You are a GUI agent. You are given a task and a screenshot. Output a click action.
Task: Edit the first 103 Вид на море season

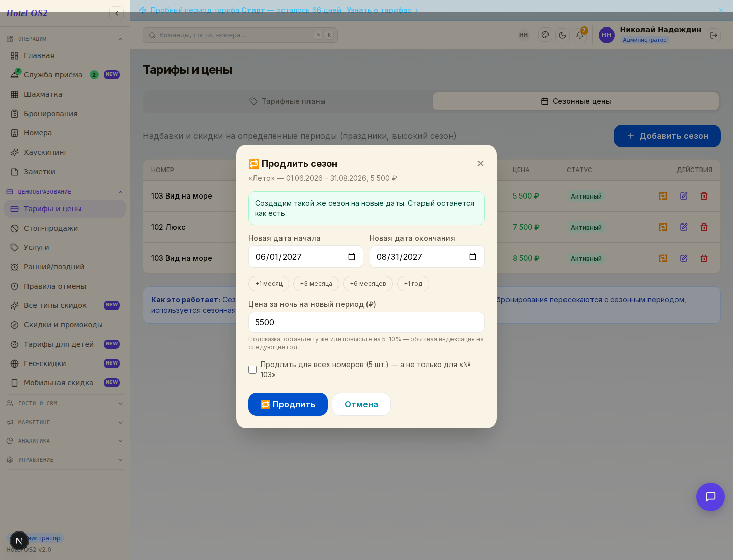click(684, 196)
